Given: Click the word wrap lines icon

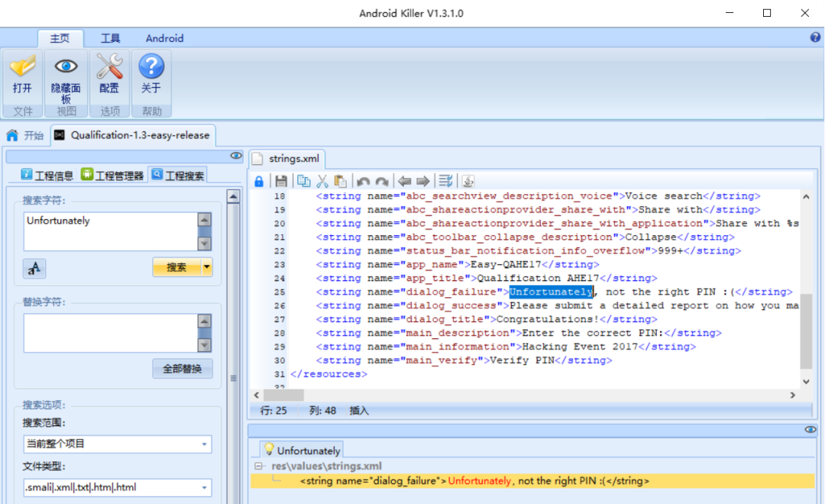Looking at the screenshot, I should click(x=445, y=182).
